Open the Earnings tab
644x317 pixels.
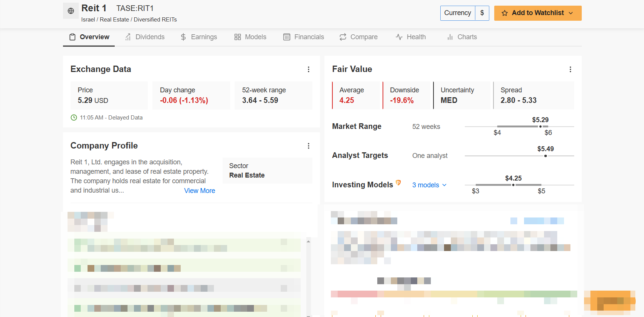click(x=199, y=37)
